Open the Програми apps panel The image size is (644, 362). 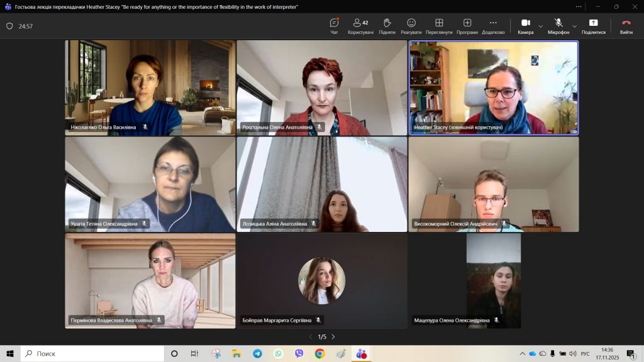pyautogui.click(x=467, y=26)
